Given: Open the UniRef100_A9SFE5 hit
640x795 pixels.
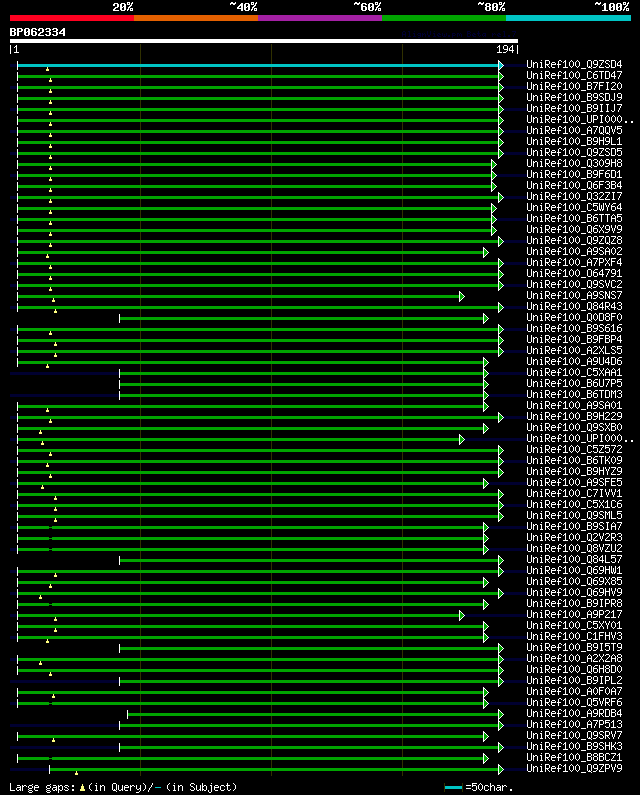Looking at the screenshot, I should click(574, 483).
